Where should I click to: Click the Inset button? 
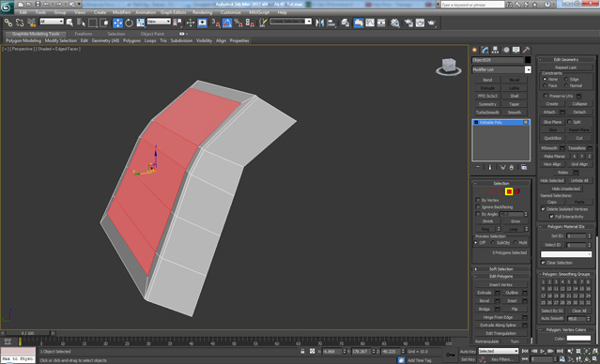(x=512, y=301)
